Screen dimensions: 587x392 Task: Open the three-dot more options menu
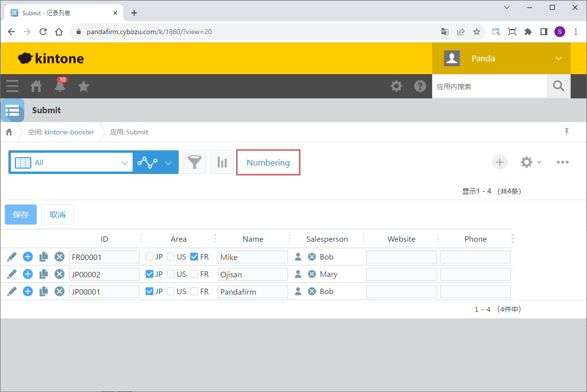click(562, 162)
